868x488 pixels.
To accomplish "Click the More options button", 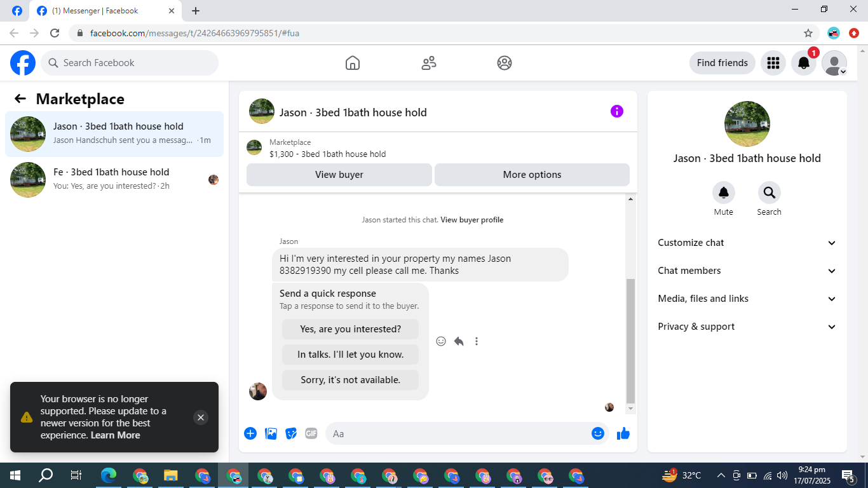I will click(x=532, y=175).
